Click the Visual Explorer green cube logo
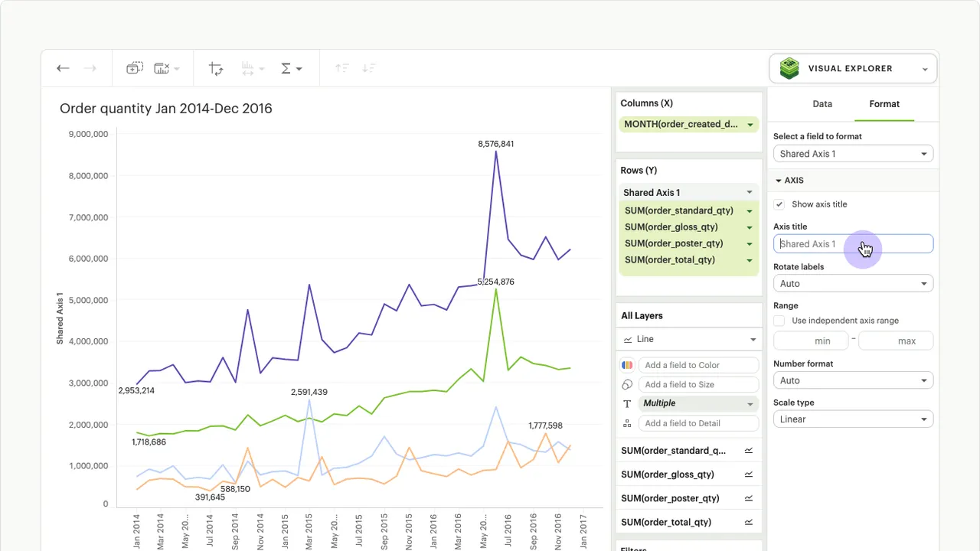Screen dimensions: 980x551 (x=789, y=68)
